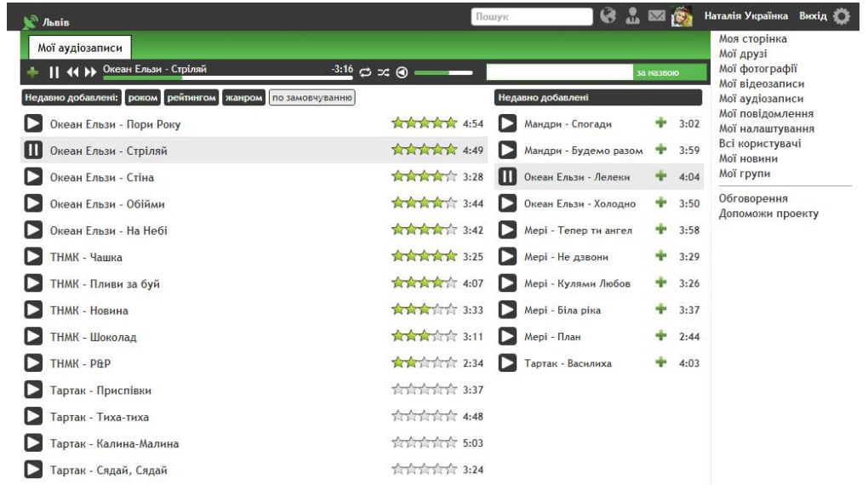
Task: Open the globe notifications icon
Action: [608, 15]
